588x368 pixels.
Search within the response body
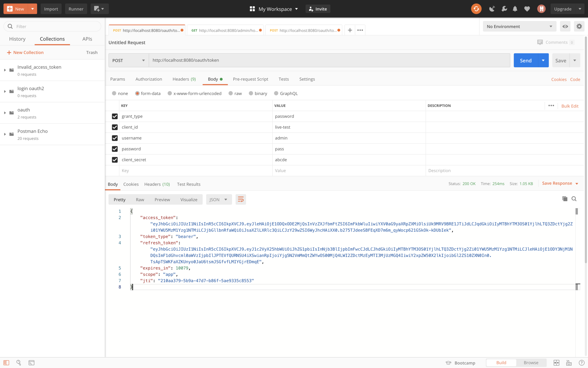pos(574,199)
